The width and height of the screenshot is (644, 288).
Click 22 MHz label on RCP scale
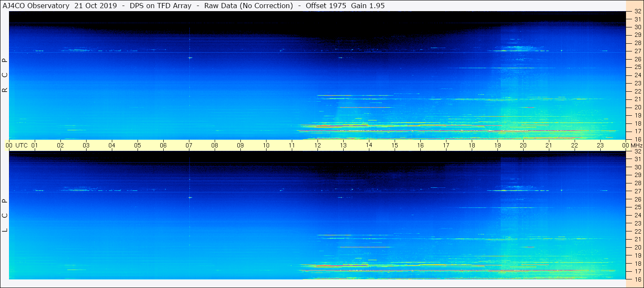(637, 91)
